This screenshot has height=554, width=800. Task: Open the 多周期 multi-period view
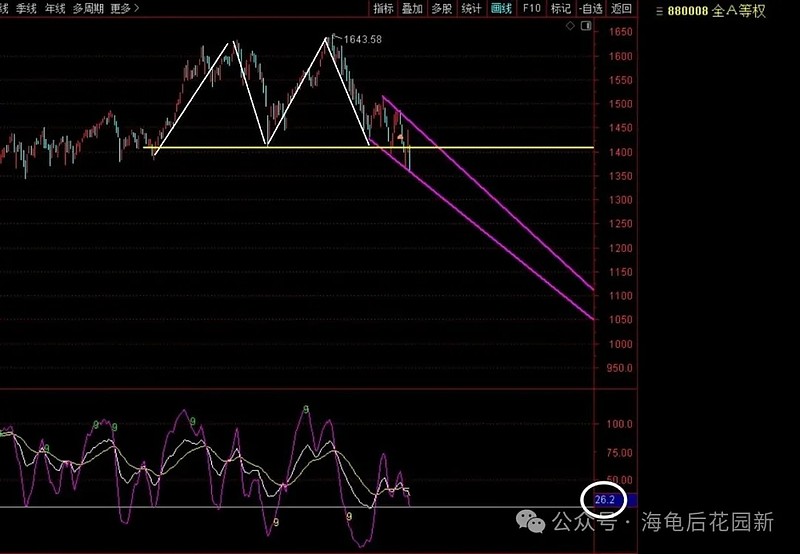88,8
